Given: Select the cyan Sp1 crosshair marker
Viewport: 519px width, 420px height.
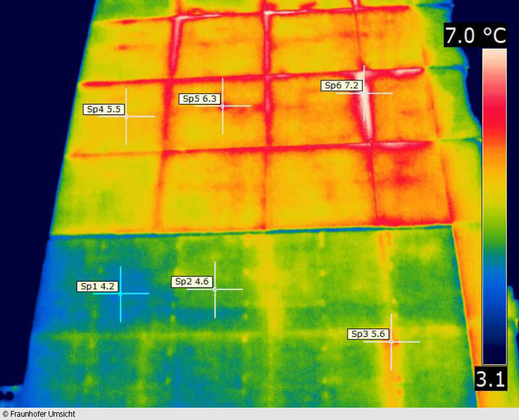Looking at the screenshot, I should pyautogui.click(x=121, y=294).
